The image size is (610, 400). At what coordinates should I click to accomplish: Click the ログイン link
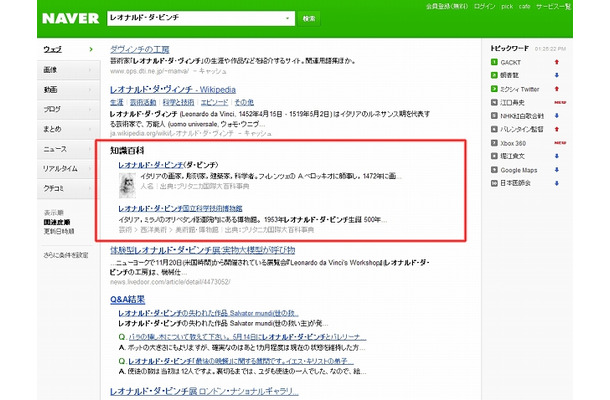pos(484,6)
